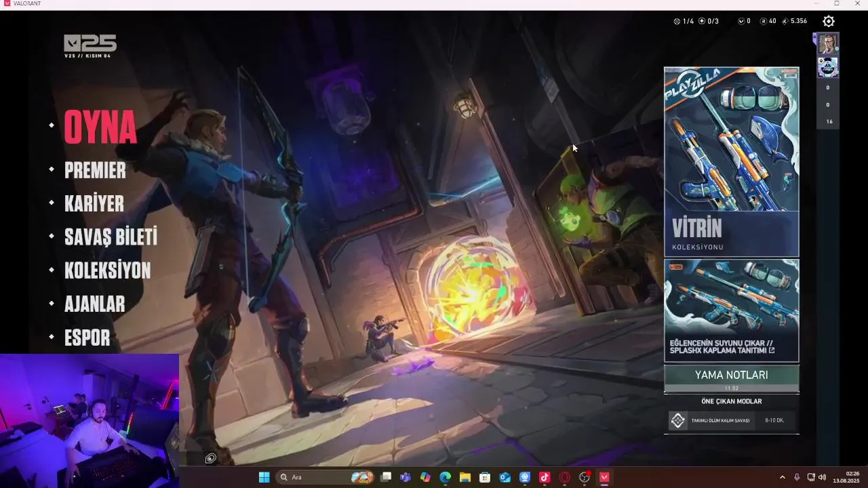Viewport: 868px width, 488px height.
Task: Open TikTok from the taskbar
Action: (545, 477)
